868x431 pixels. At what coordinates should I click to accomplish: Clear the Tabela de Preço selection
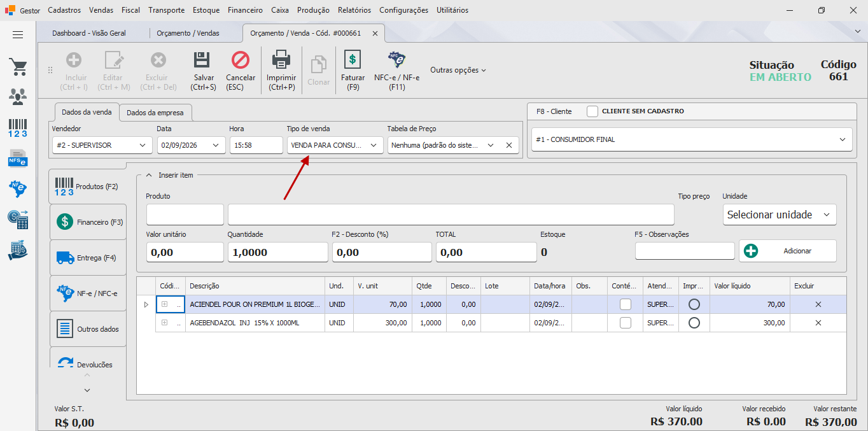[x=509, y=145]
